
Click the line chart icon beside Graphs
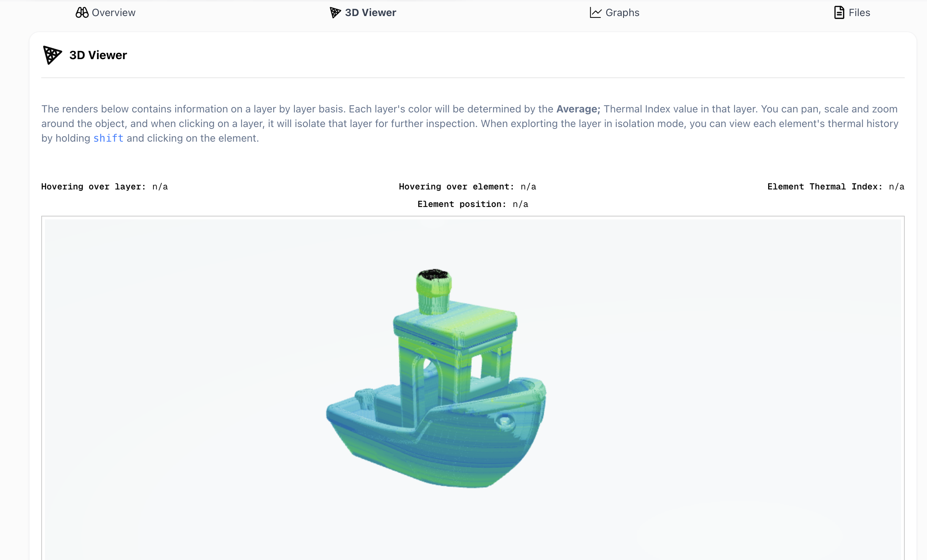(595, 12)
